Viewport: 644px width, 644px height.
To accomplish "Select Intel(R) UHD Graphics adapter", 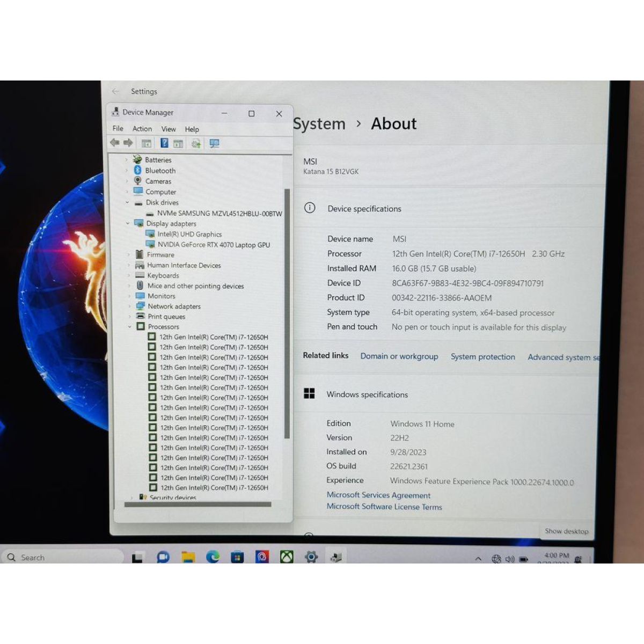I will (x=189, y=235).
